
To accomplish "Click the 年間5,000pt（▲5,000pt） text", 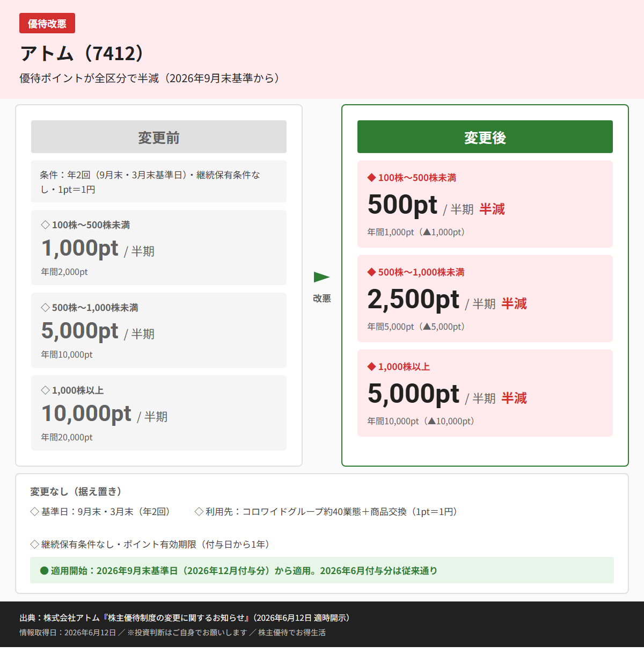I will 418,327.
